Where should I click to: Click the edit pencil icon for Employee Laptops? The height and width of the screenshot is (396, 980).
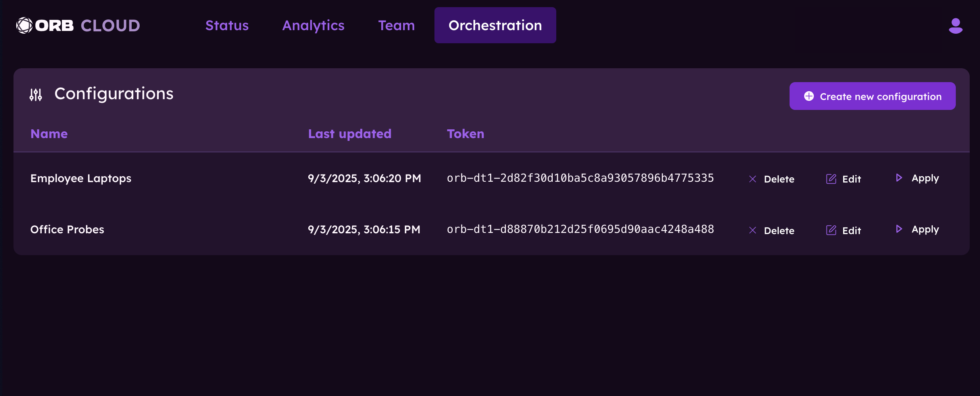pos(831,179)
